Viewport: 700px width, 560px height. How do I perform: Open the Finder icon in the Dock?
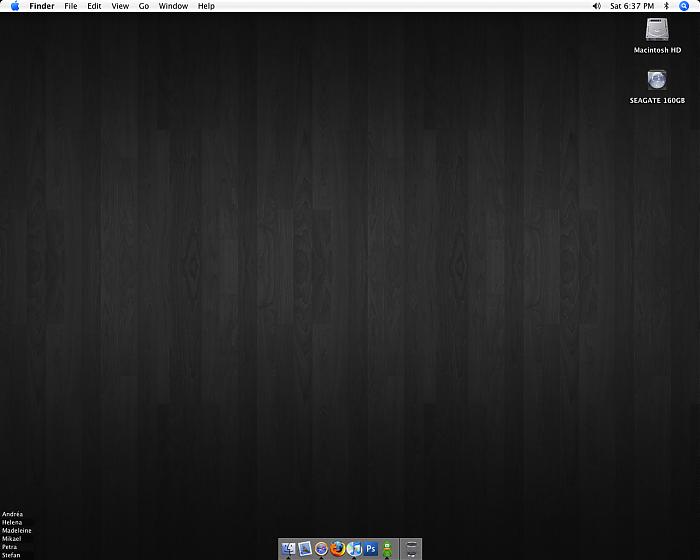(290, 548)
